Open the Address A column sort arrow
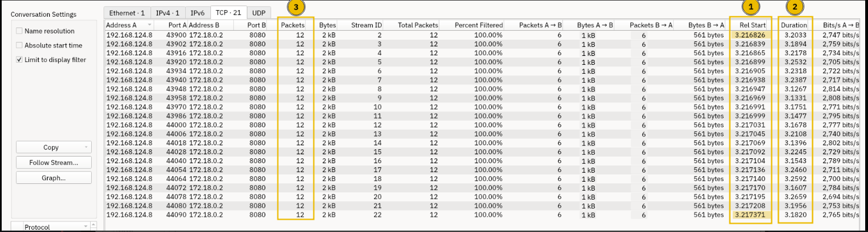 [149, 26]
